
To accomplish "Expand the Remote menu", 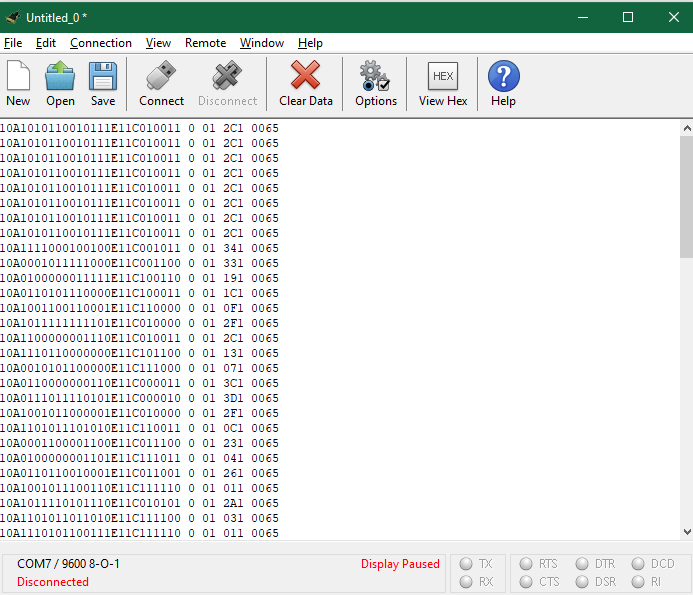I will pyautogui.click(x=205, y=43).
